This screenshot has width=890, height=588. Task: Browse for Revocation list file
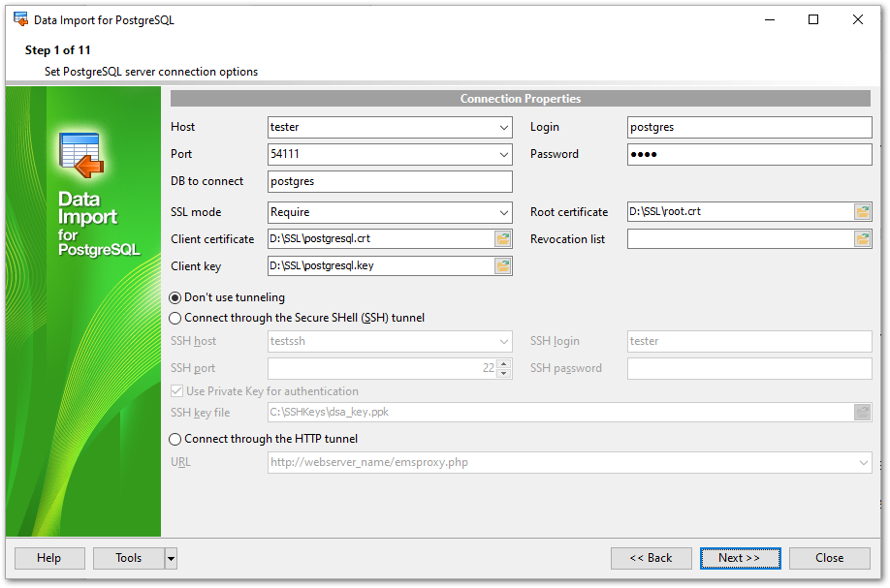[862, 239]
